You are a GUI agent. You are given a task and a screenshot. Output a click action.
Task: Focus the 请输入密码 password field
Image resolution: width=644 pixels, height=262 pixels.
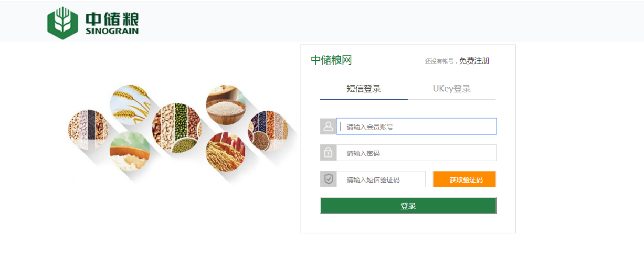(416, 153)
